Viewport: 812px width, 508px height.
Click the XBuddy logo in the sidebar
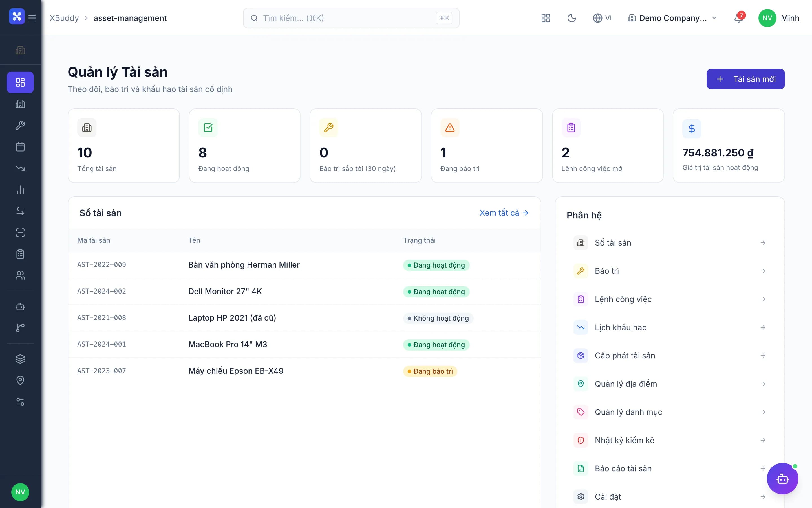click(17, 16)
